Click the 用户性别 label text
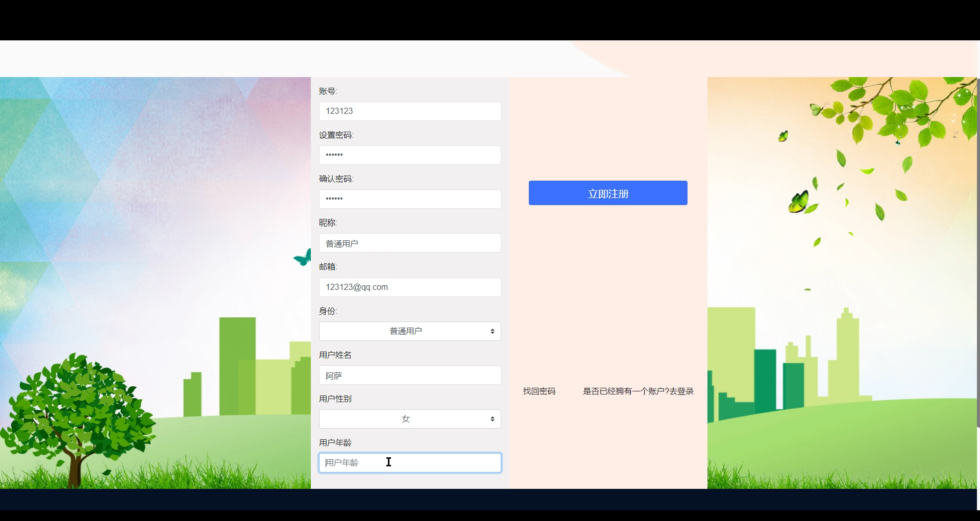The height and width of the screenshot is (521, 980). click(x=335, y=399)
